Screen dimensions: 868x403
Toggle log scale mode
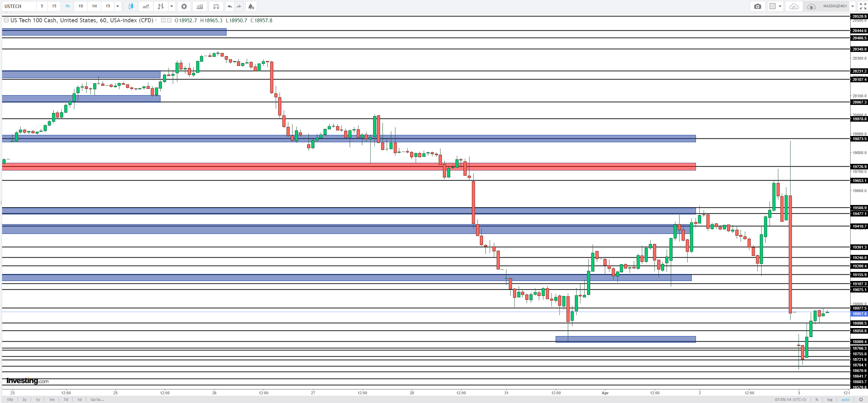click(830, 400)
